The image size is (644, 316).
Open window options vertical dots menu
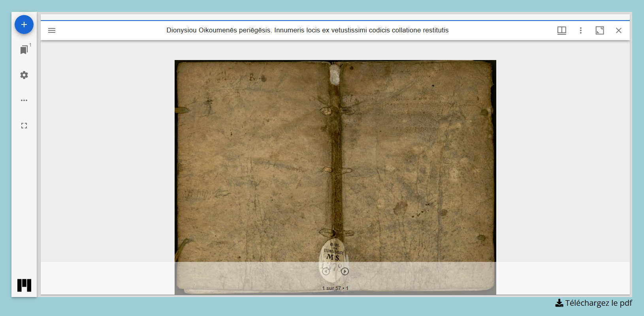[581, 30]
